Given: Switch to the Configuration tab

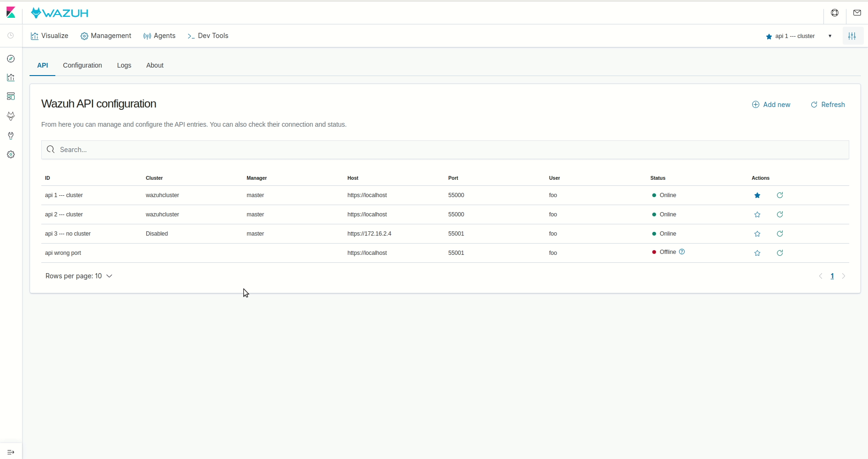Looking at the screenshot, I should click(83, 65).
